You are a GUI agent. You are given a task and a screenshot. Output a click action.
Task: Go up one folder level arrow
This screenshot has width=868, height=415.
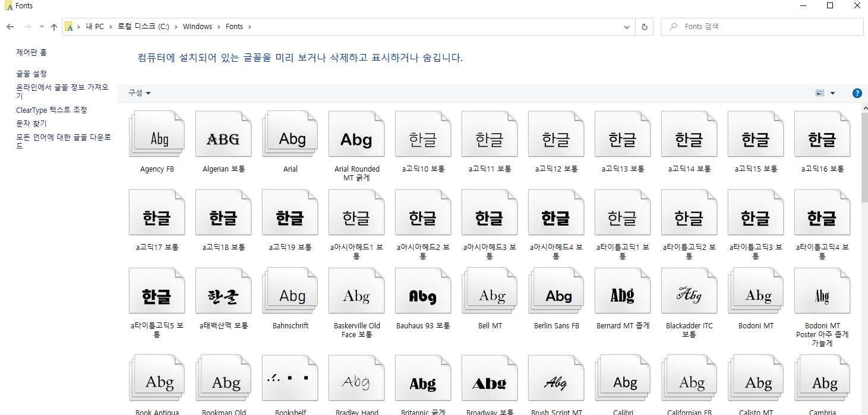[54, 27]
